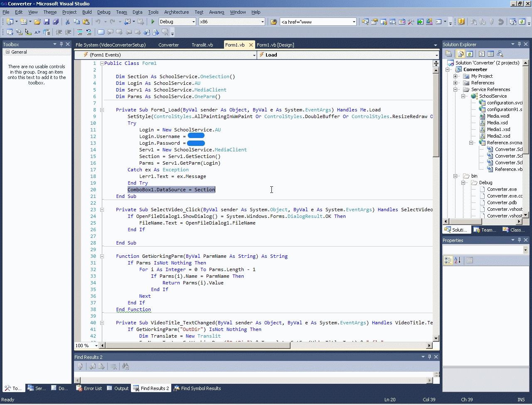The image size is (532, 405).
Task: Pin or auto-hide the Toolbox panel
Action: click(61, 44)
